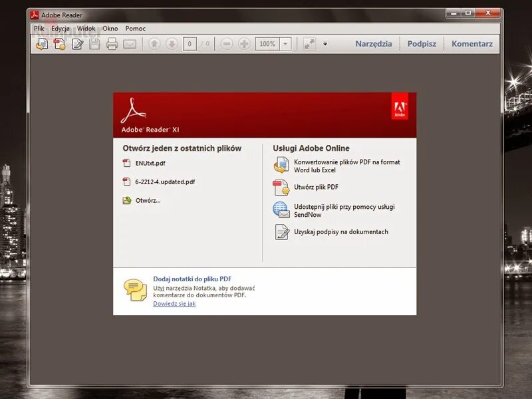Screen dimensions: 532x399
Task: Click the page number input field
Action: click(190, 44)
